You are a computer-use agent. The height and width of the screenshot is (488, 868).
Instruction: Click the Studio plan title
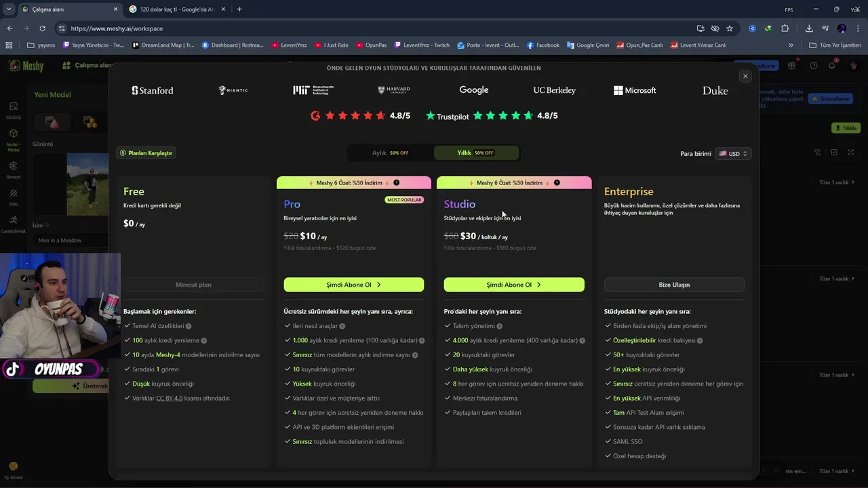click(460, 204)
